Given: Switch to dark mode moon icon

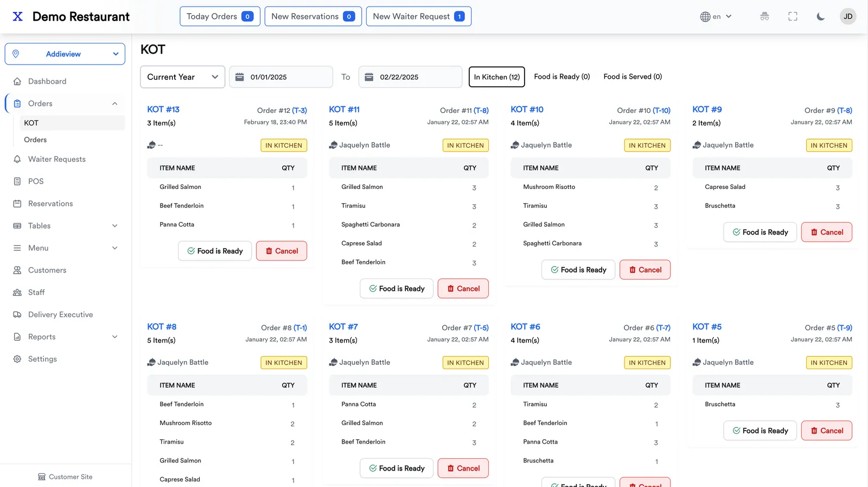Looking at the screenshot, I should [x=820, y=16].
